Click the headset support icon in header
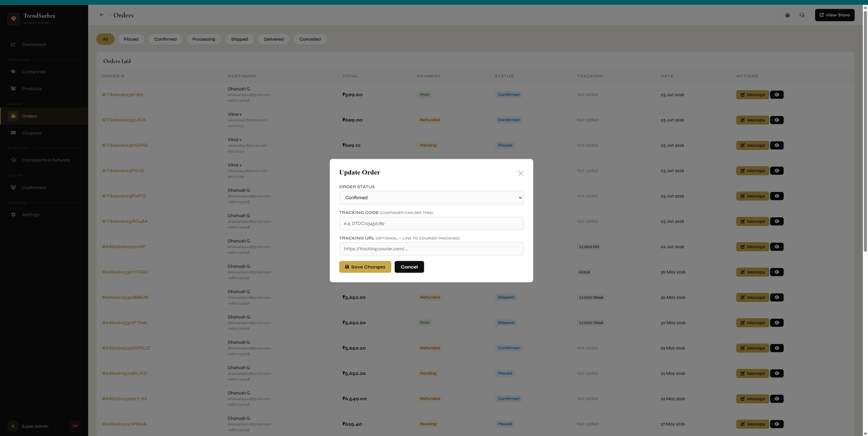Viewport: 868px width, 436px height. coord(802,15)
